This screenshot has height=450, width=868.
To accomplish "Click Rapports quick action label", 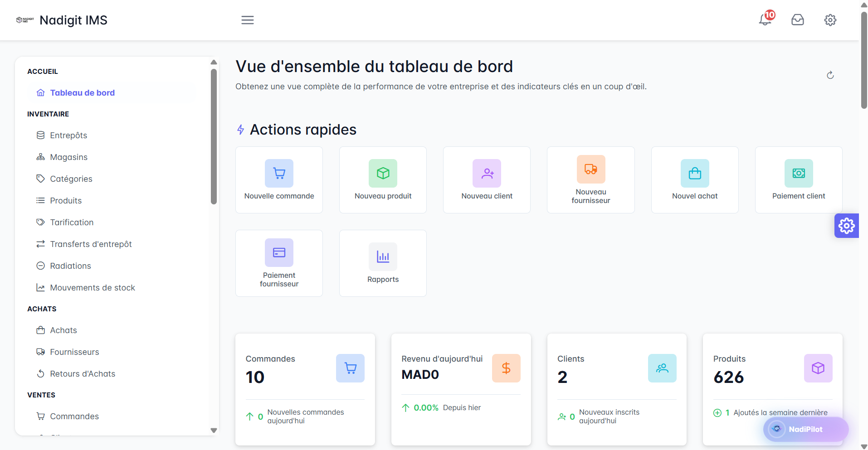I will tap(383, 280).
